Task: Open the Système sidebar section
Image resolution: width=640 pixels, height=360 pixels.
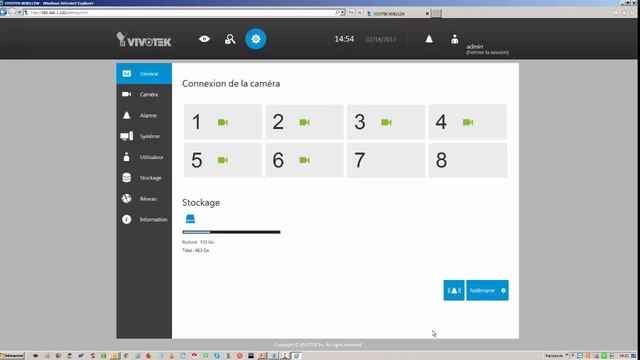Action: click(x=144, y=136)
